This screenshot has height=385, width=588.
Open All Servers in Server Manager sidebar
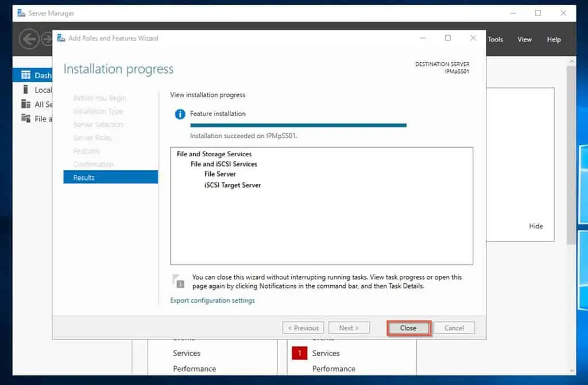(x=33, y=105)
